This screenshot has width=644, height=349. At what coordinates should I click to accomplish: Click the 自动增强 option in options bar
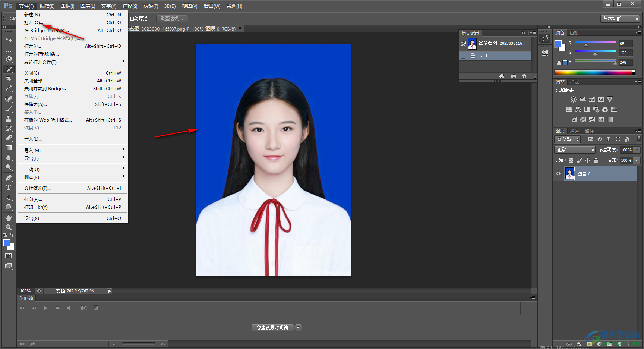click(139, 18)
